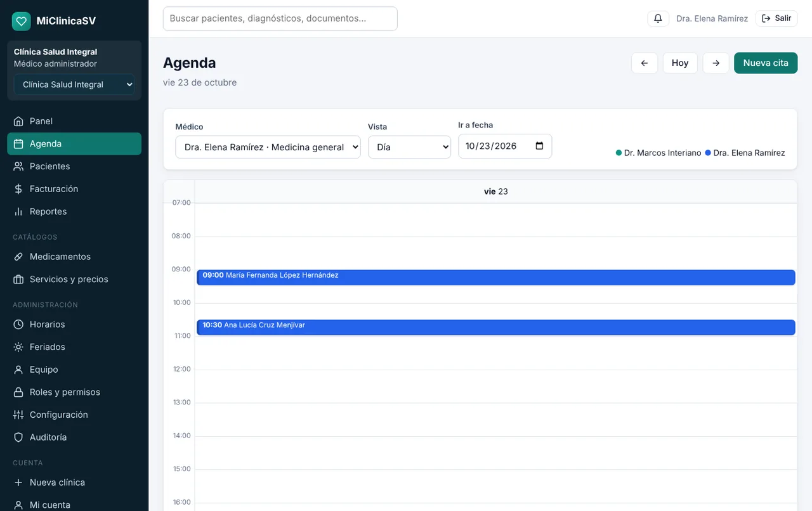Click the Ir a fecha date field
The image size is (812, 511).
505,146
